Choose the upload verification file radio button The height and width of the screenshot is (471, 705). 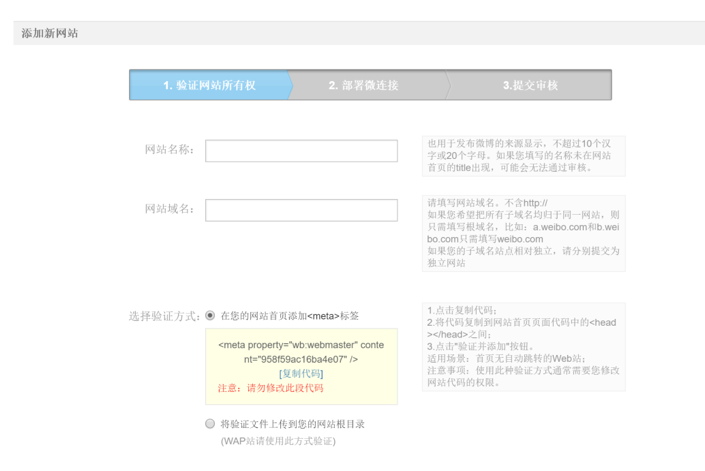tap(210, 424)
